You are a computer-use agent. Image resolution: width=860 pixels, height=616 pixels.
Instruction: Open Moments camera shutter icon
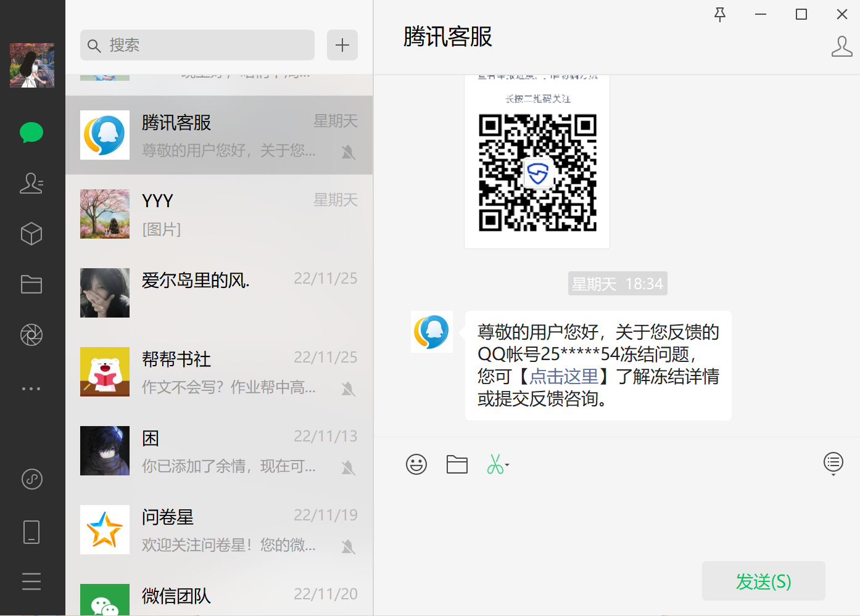[x=31, y=335]
